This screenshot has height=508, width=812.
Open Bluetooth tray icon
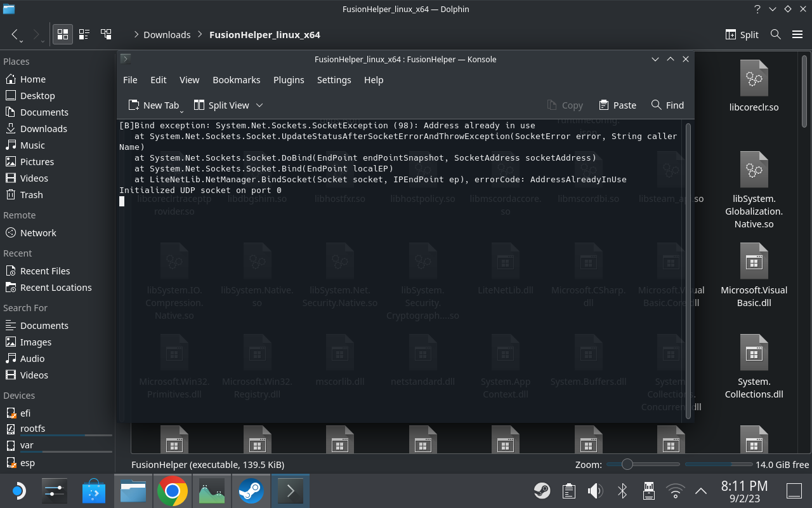pos(622,491)
